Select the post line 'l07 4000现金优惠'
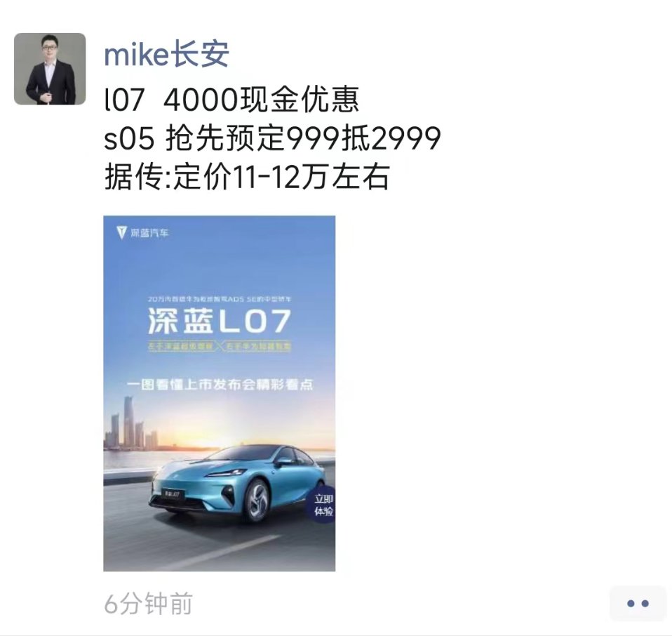The width and height of the screenshot is (672, 636). 231,100
